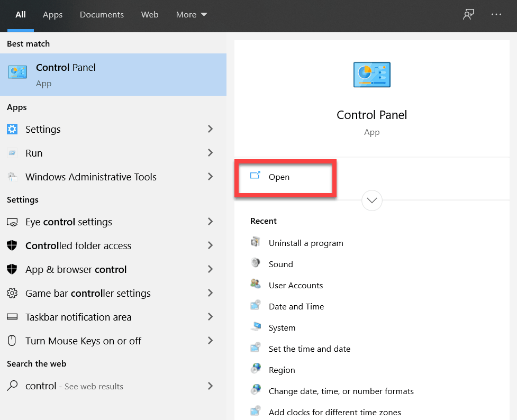The width and height of the screenshot is (517, 420).
Task: Expand Taskbar notification area arrow
Action: [211, 317]
